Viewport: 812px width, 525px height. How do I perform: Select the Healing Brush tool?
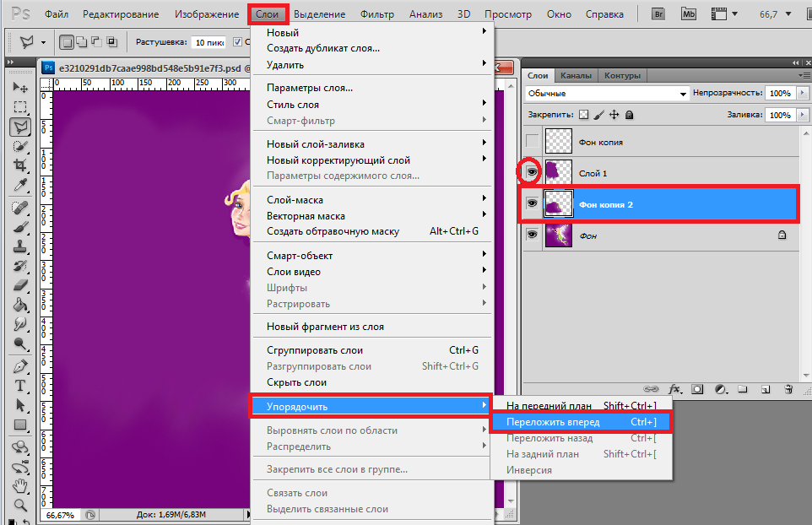coord(20,208)
